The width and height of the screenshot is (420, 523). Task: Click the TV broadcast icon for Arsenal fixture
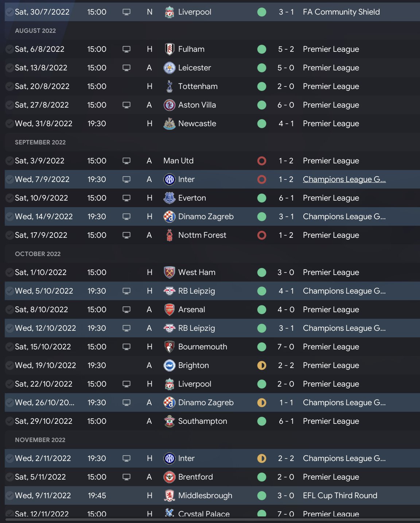pyautogui.click(x=127, y=310)
